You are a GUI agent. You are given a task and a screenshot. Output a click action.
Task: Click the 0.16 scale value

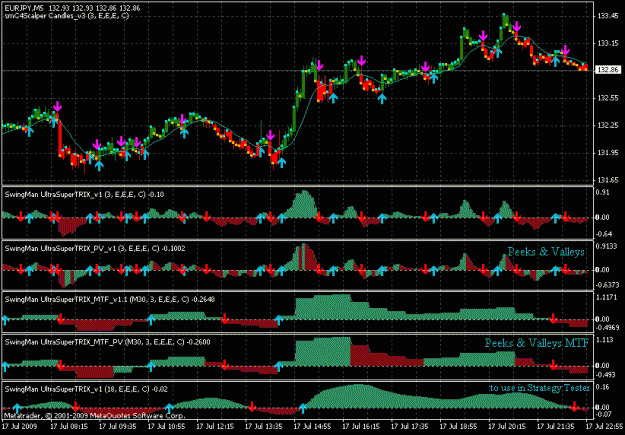pyautogui.click(x=603, y=388)
